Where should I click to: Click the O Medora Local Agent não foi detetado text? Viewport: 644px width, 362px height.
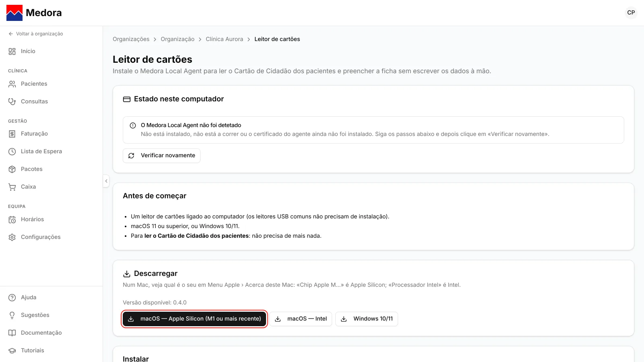pyautogui.click(x=191, y=125)
